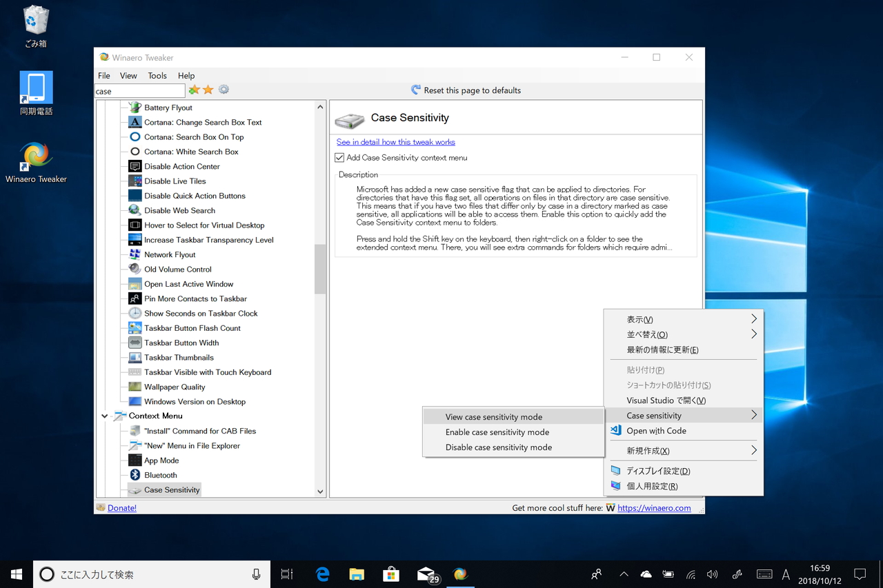Open 個人用設定(R) from the context menu
The image size is (883, 588).
(684, 486)
